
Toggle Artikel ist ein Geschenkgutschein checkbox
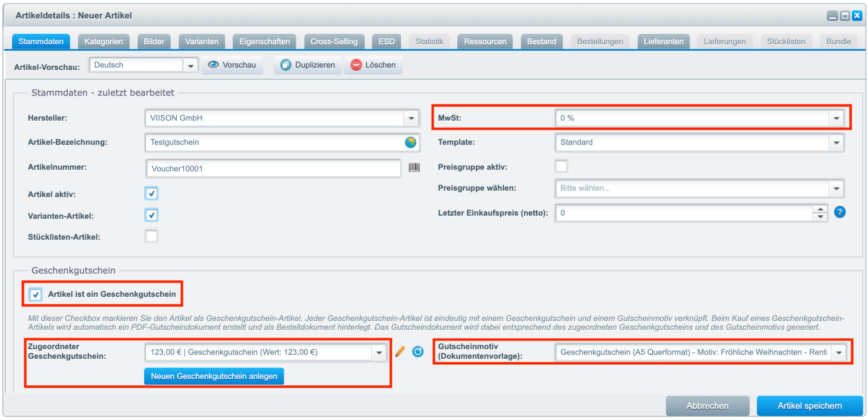[x=36, y=295]
